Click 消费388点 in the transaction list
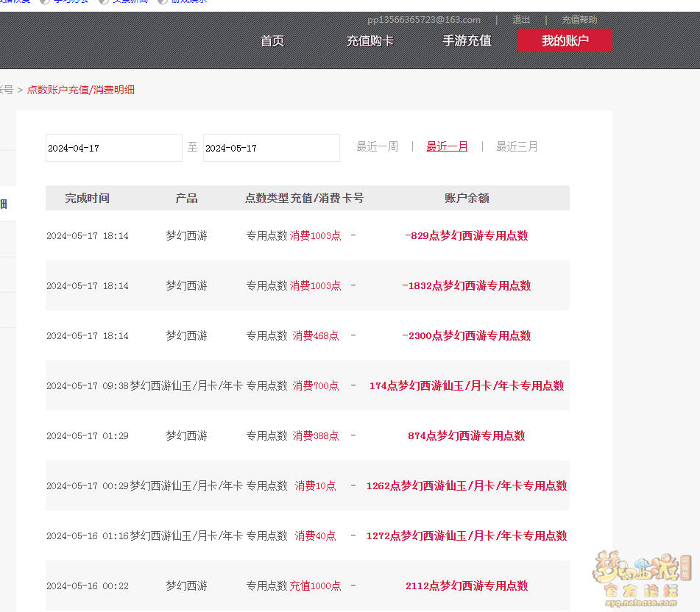Screen dimensions: 700x612 click(316, 435)
